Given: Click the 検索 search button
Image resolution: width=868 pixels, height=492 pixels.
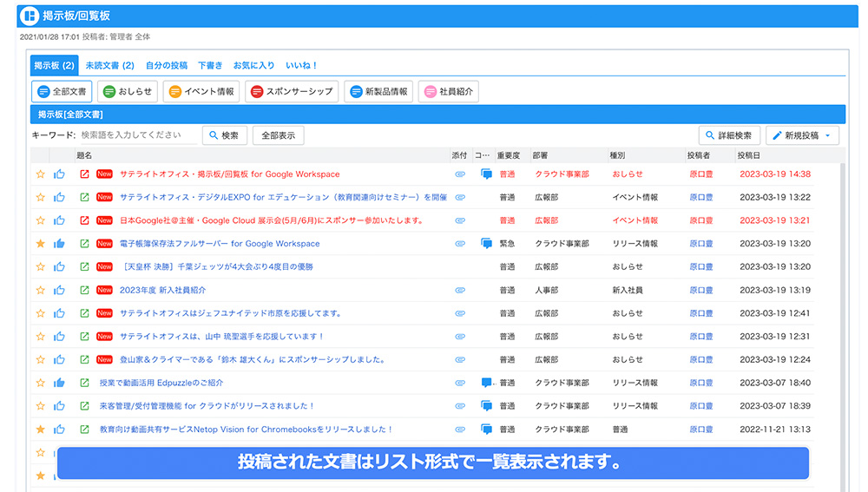Looking at the screenshot, I should 225,135.
